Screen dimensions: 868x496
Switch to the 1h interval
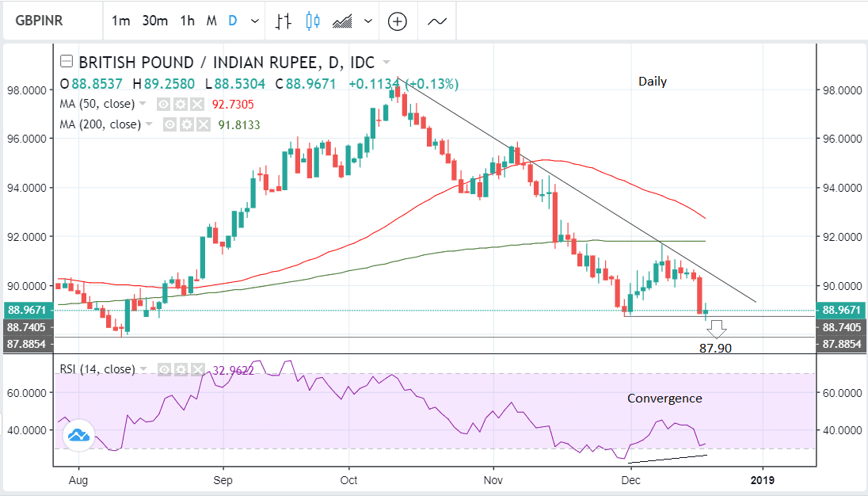pyautogui.click(x=187, y=21)
